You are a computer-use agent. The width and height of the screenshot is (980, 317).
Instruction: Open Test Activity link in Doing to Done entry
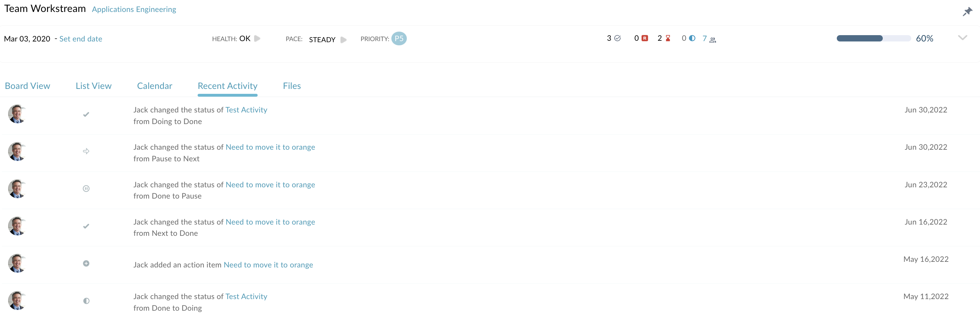tap(246, 110)
